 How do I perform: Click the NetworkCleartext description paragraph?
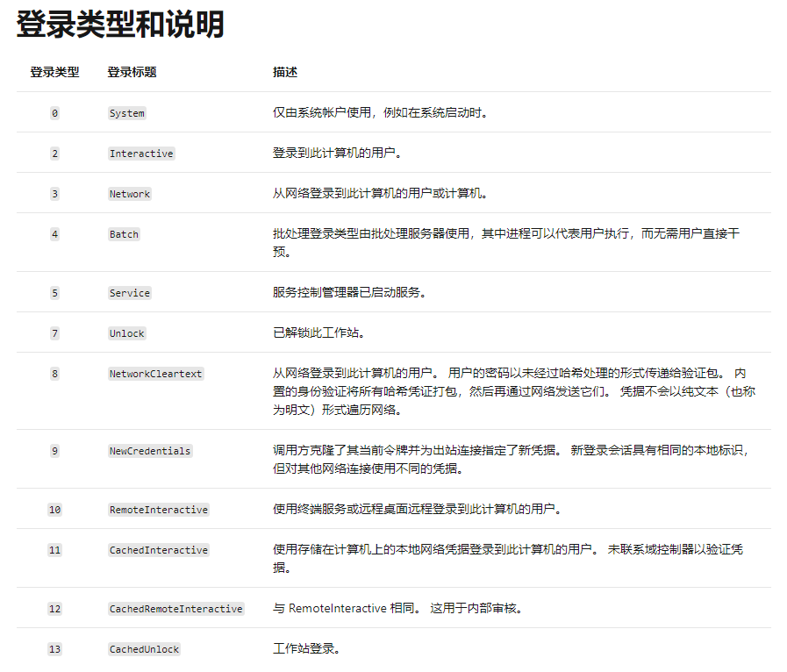point(514,391)
